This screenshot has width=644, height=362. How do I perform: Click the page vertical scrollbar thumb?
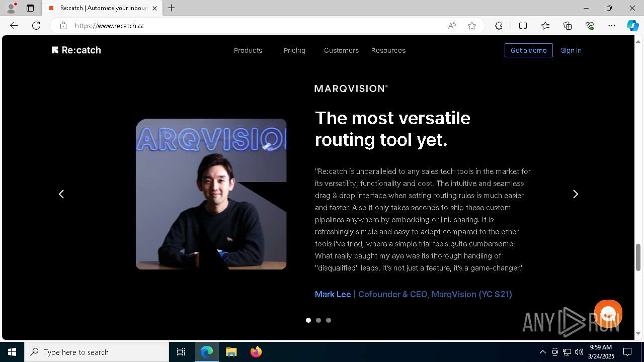[638, 257]
